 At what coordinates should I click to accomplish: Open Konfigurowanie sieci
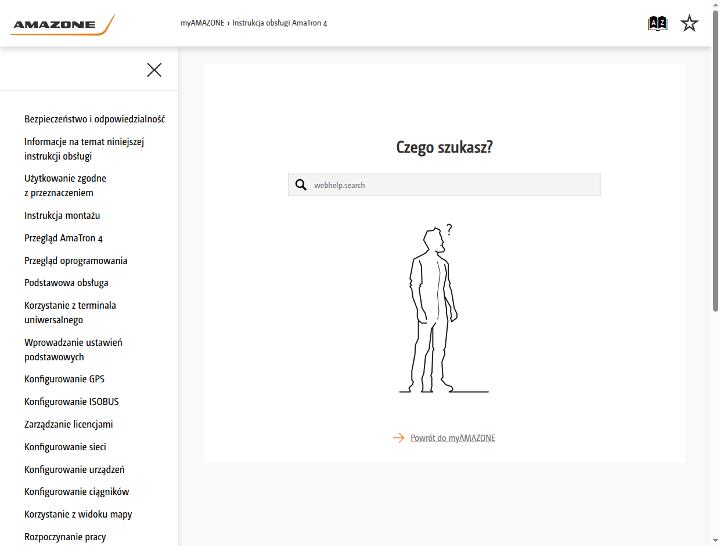(x=65, y=447)
